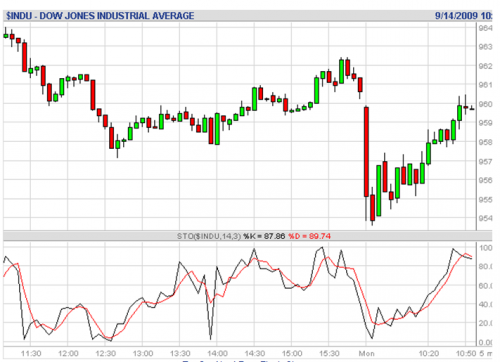This screenshot has width=500, height=362.
Task: Click the 15:30 time axis label
Action: [329, 353]
